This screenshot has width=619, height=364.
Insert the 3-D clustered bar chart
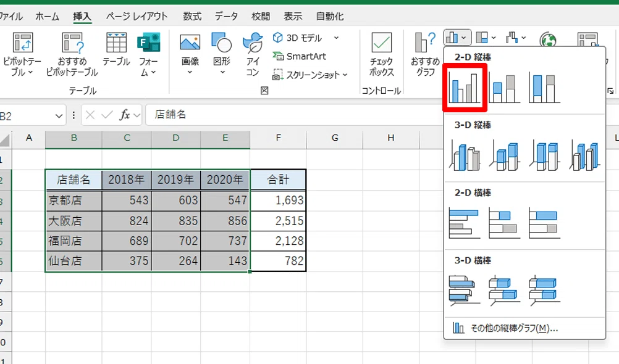point(465,291)
